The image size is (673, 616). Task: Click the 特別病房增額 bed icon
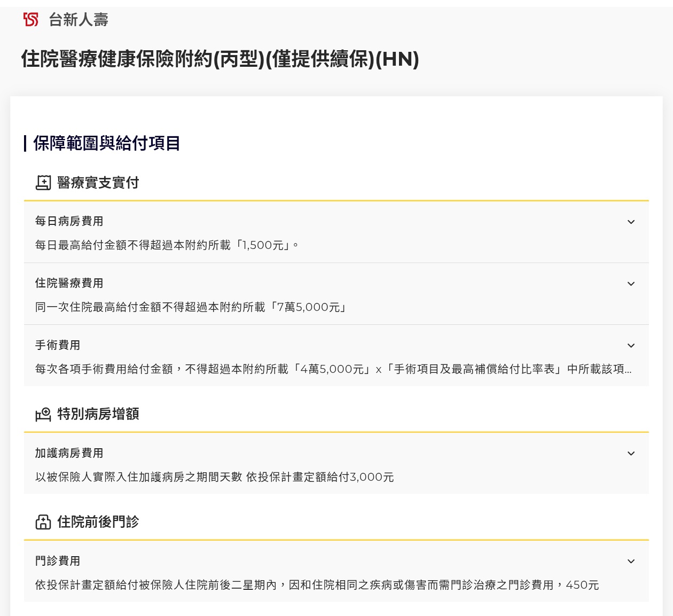coord(43,414)
